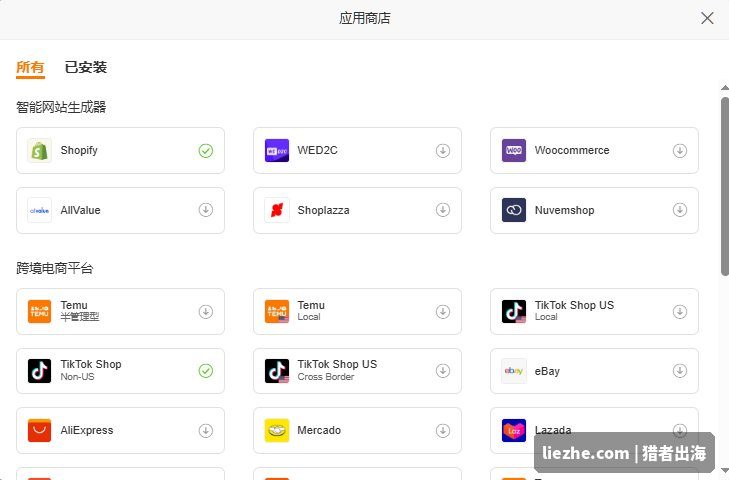This screenshot has height=480, width=729.
Task: Install TikTok Shop US Local download icon
Action: click(680, 312)
